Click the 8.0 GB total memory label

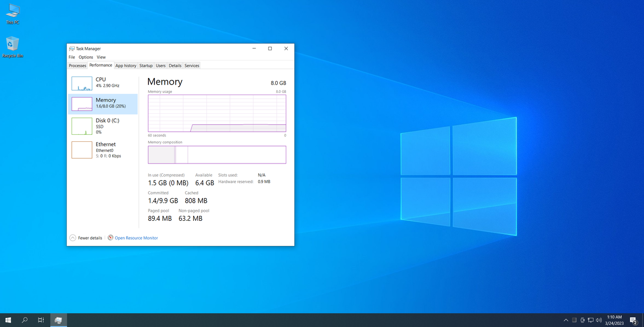[278, 83]
